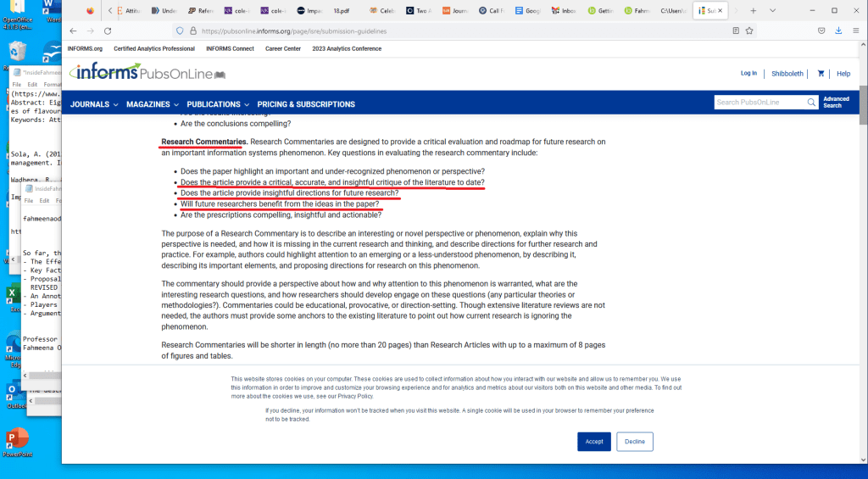Switch to the Call F tab
This screenshot has width=868, height=479.
pos(492,10)
